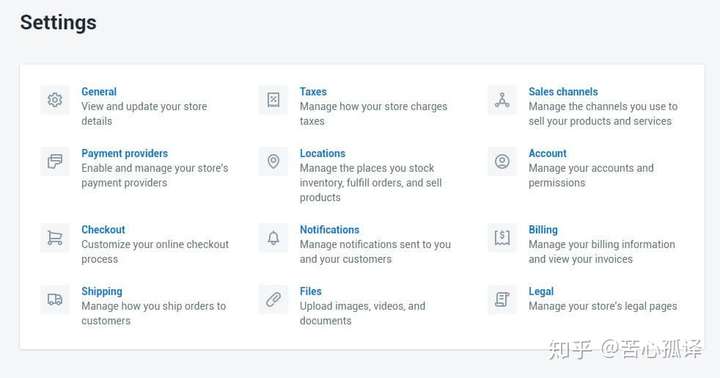Open the Taxes settings link
Viewport: 720px width, 378px height.
[x=313, y=91]
